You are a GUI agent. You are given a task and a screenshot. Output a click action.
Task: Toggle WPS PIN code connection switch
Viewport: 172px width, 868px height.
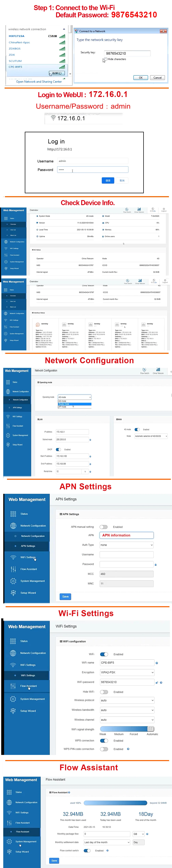[104, 749]
